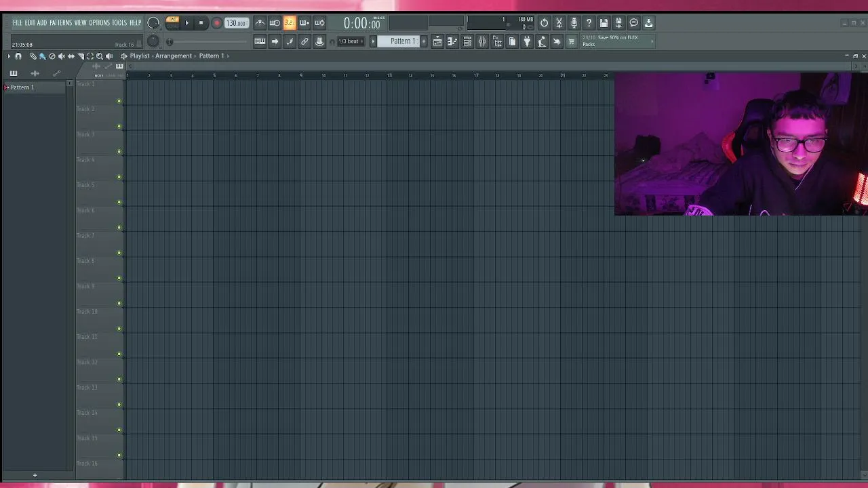Open the project picker icon
This screenshot has height=488, width=868.
coord(512,41)
